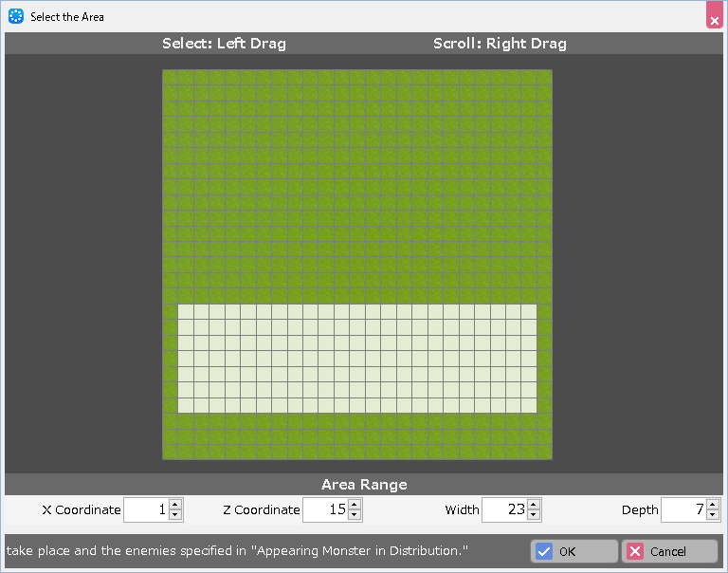
Task: Decrease the Z Coordinate value
Action: [355, 515]
